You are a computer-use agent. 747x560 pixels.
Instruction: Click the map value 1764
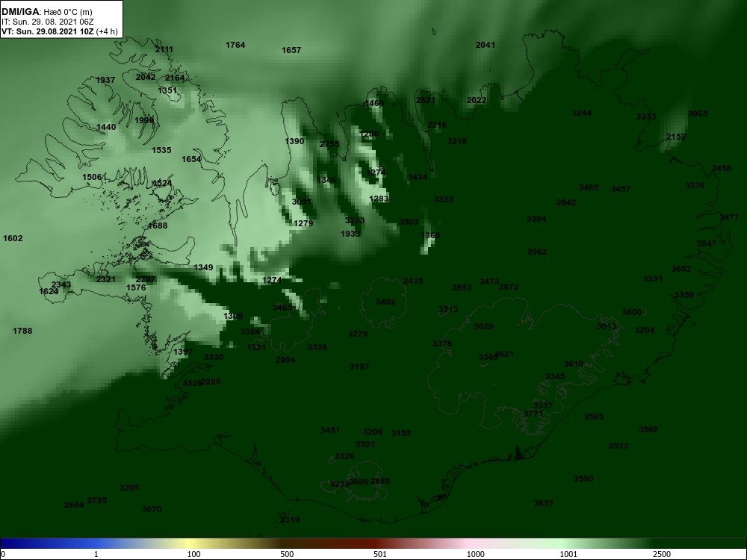pyautogui.click(x=235, y=45)
